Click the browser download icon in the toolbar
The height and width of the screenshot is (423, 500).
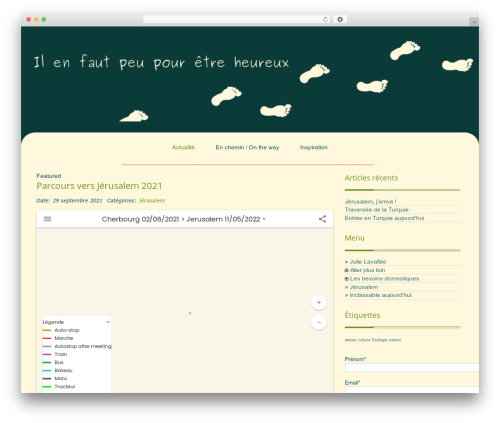point(340,20)
